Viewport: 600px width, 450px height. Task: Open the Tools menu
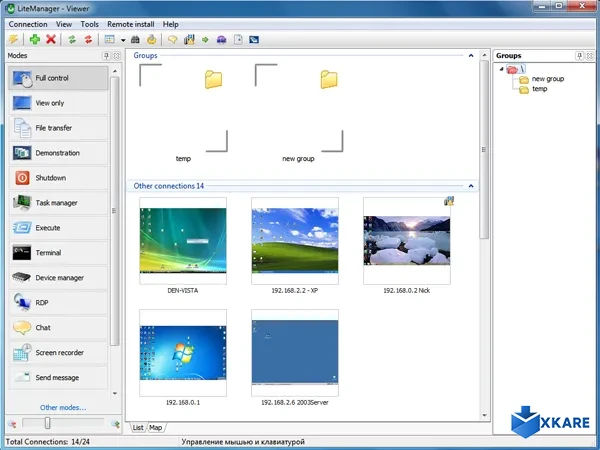[x=90, y=24]
